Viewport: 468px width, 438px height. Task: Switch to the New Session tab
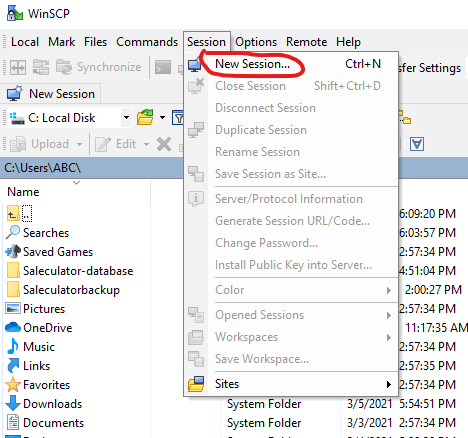click(52, 94)
